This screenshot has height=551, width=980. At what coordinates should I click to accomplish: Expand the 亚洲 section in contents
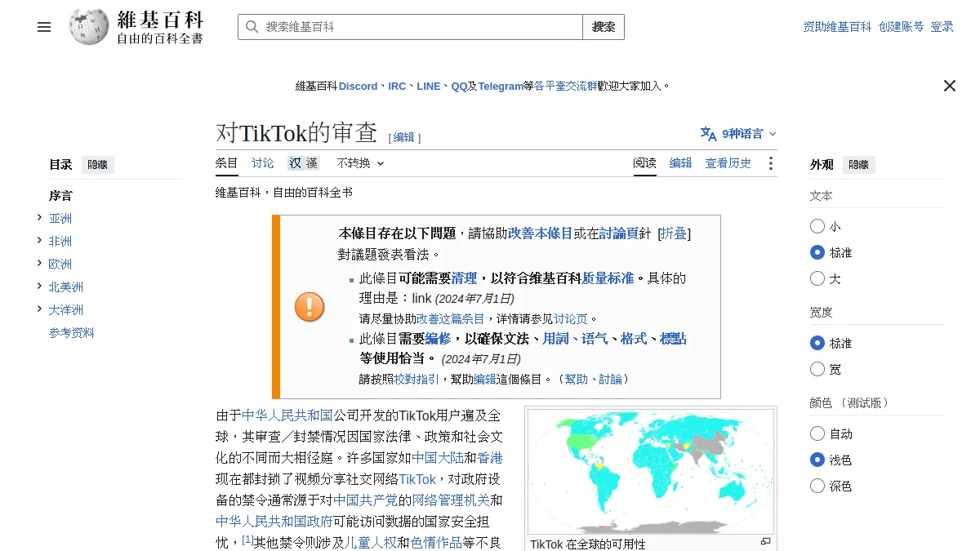tap(39, 217)
